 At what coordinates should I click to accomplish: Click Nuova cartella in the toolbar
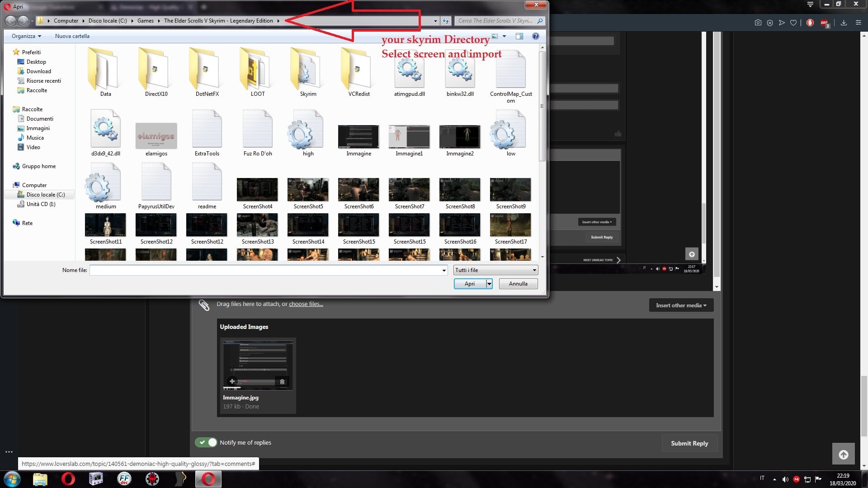[72, 36]
